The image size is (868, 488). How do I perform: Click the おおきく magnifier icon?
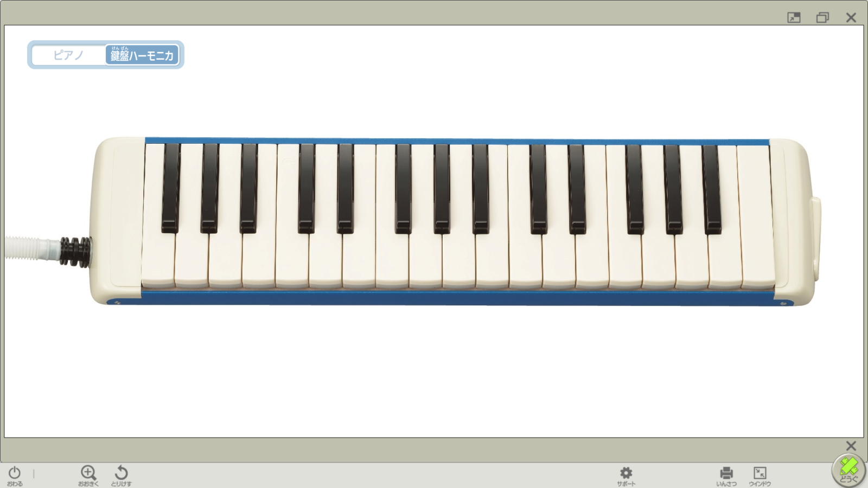(x=88, y=476)
